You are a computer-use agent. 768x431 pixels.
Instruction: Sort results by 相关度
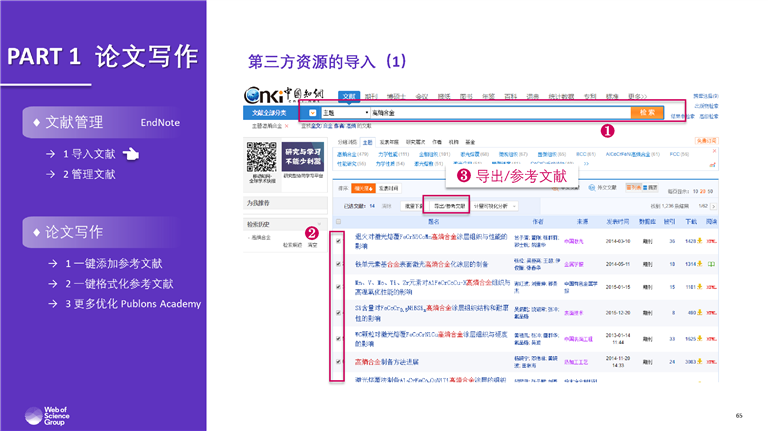[363, 188]
